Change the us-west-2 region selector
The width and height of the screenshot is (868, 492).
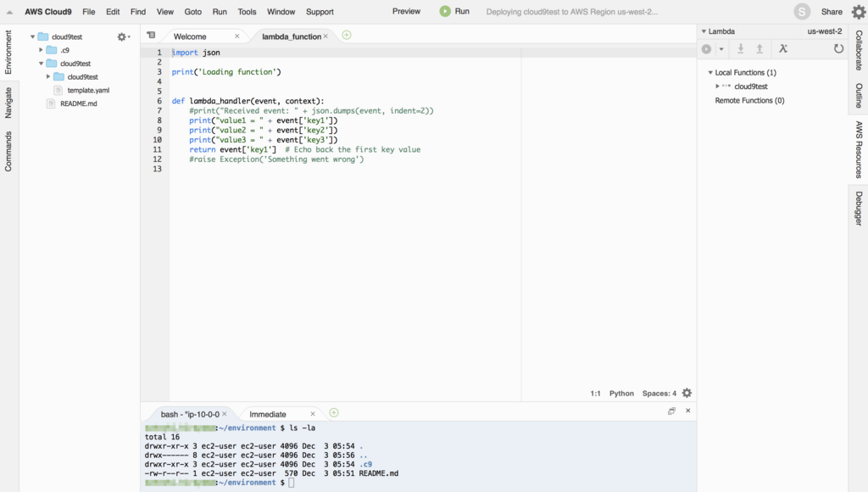[824, 31]
